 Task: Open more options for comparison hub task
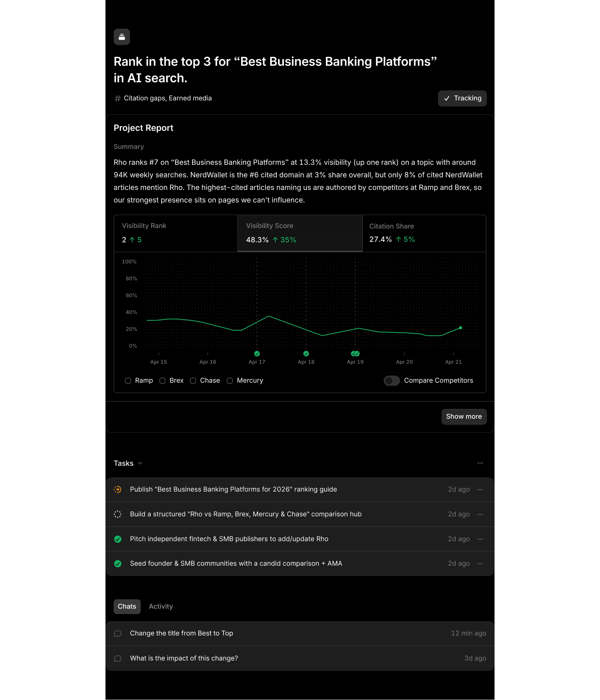pos(480,514)
